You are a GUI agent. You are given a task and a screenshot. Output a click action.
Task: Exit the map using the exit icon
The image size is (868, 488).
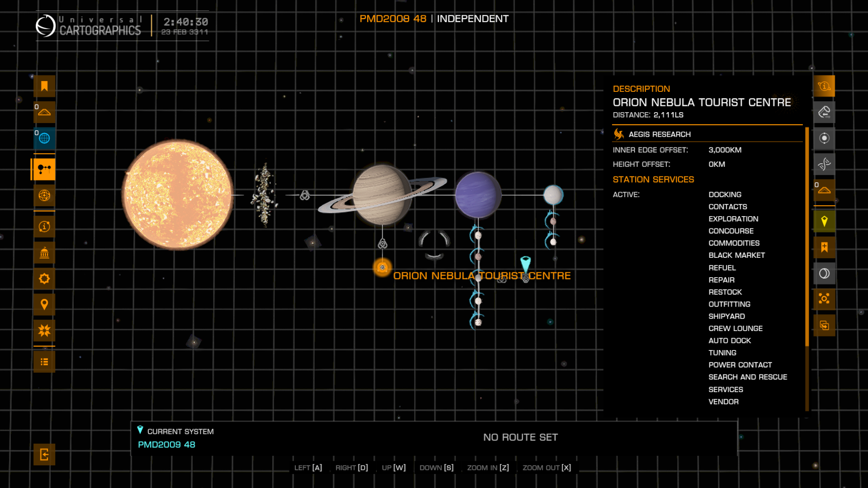pos(44,455)
